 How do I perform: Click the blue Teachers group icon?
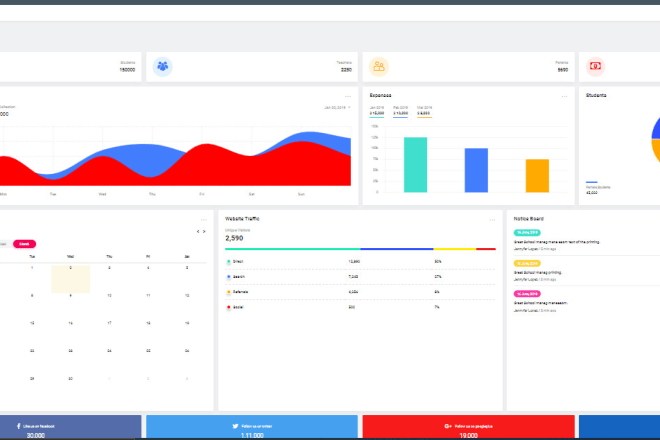click(163, 67)
